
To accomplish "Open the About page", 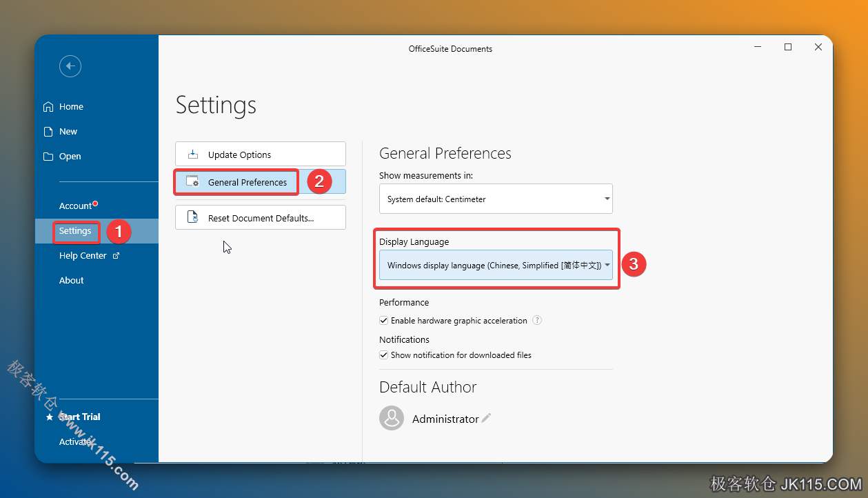I will point(72,281).
